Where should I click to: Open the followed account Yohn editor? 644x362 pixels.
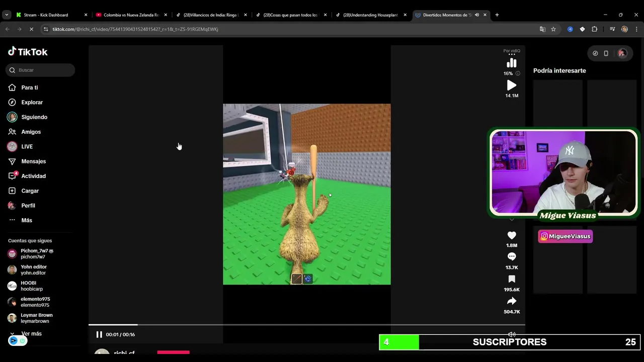tap(28, 270)
